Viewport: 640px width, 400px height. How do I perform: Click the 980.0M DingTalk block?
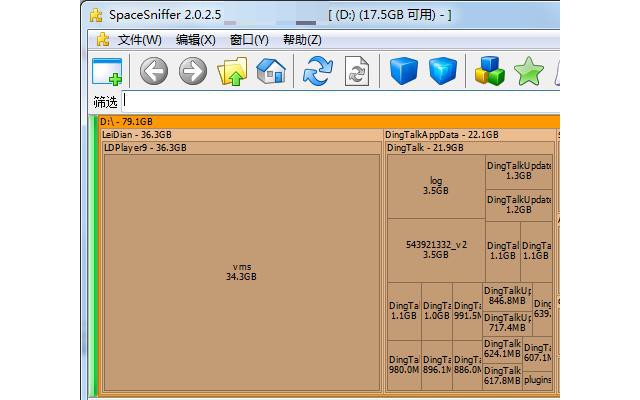point(404,365)
